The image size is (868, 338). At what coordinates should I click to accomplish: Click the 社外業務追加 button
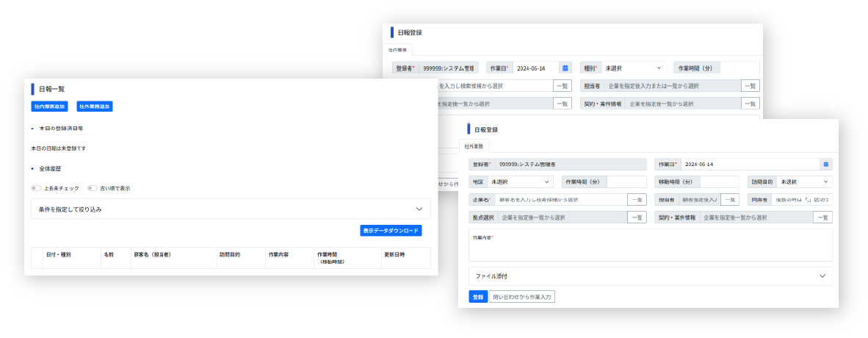95,107
